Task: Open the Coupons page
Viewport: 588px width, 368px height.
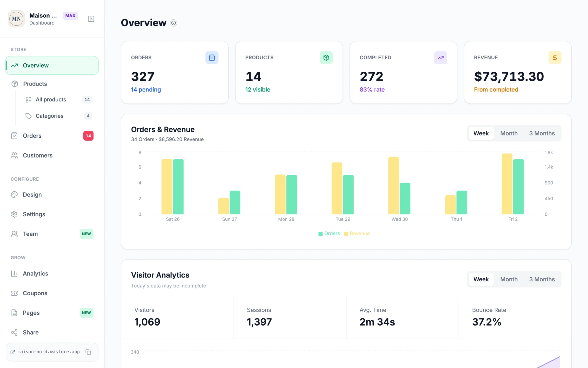Action: coord(52,293)
